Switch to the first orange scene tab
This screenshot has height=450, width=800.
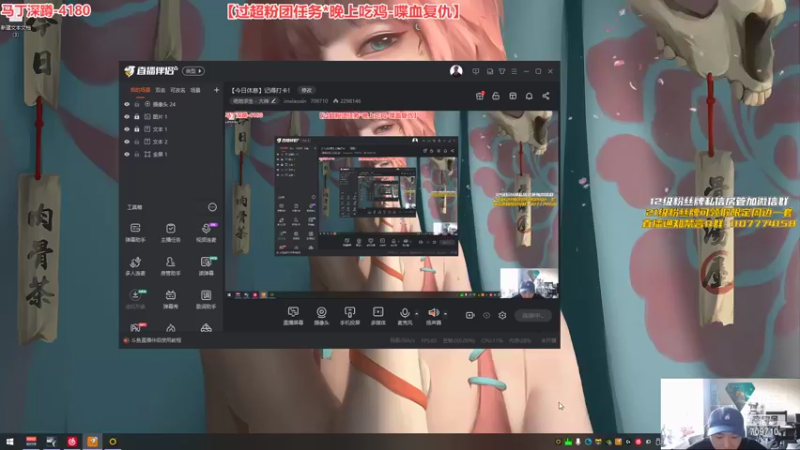(140, 90)
